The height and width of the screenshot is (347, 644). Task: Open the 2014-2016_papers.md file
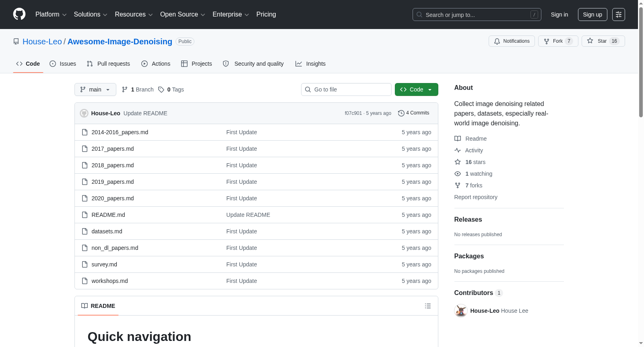click(120, 132)
